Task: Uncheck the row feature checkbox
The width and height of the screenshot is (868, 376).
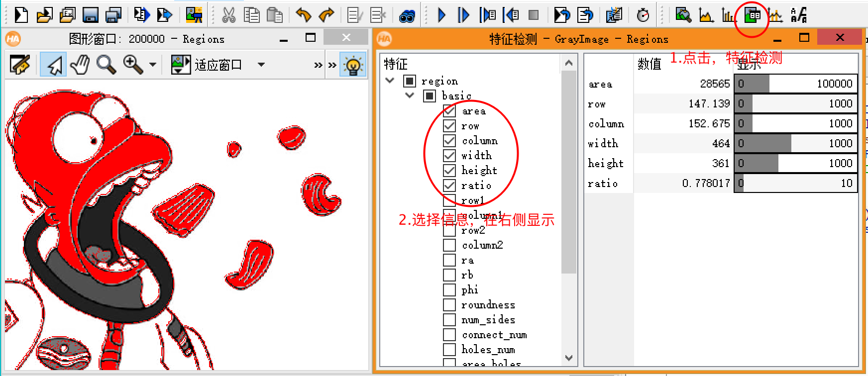Action: (x=449, y=126)
